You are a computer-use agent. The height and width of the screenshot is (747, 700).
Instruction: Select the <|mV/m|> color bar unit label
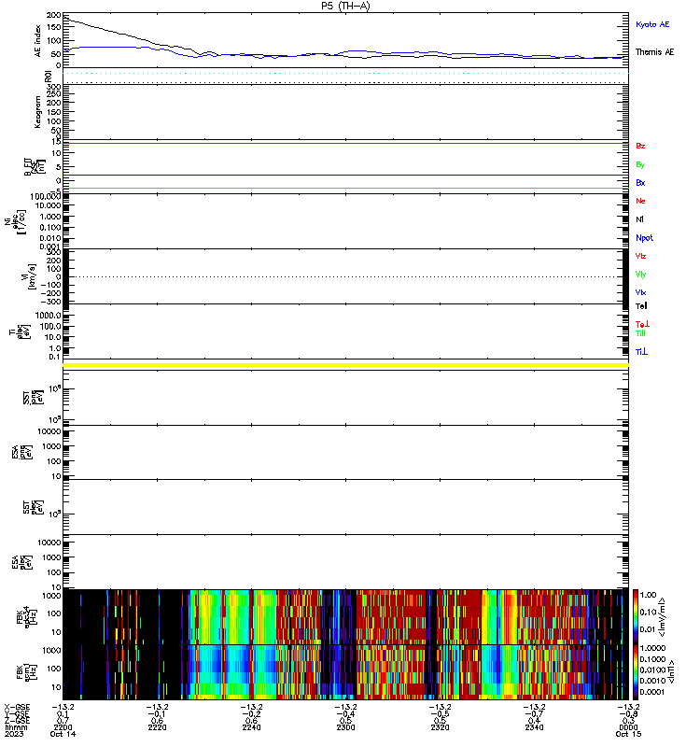(662, 617)
